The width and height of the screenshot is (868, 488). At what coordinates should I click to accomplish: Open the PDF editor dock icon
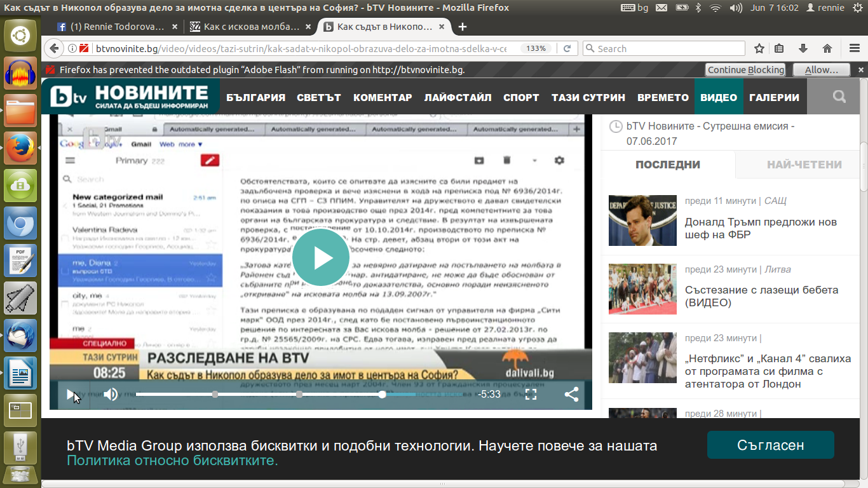point(20,261)
